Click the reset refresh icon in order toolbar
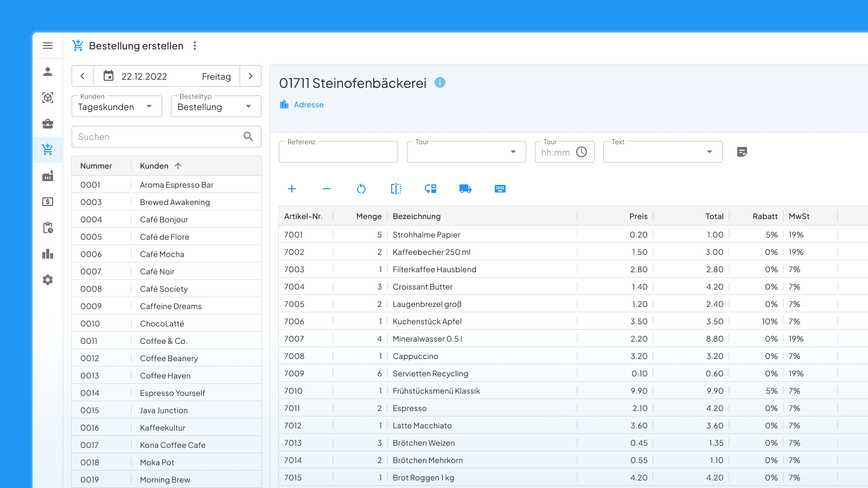 coord(361,189)
